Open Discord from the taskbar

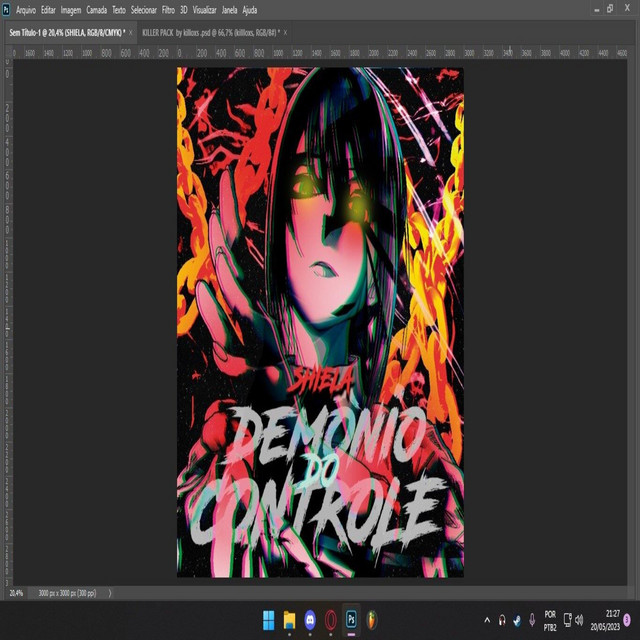pyautogui.click(x=310, y=619)
